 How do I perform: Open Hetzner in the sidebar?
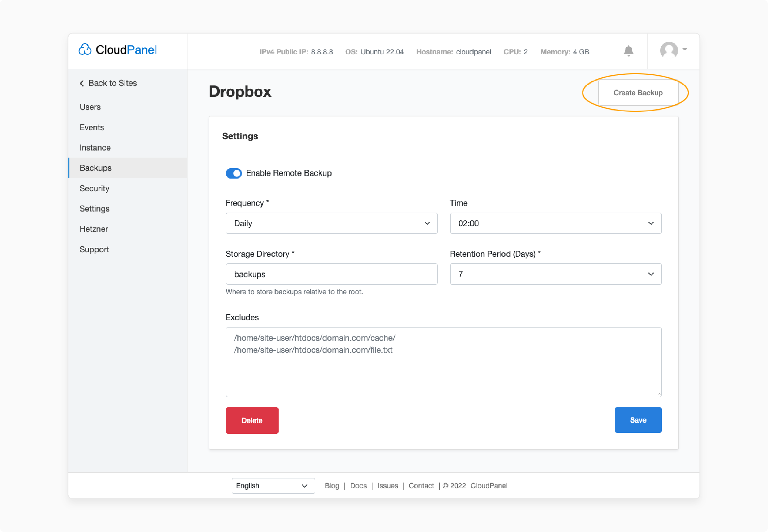point(94,229)
